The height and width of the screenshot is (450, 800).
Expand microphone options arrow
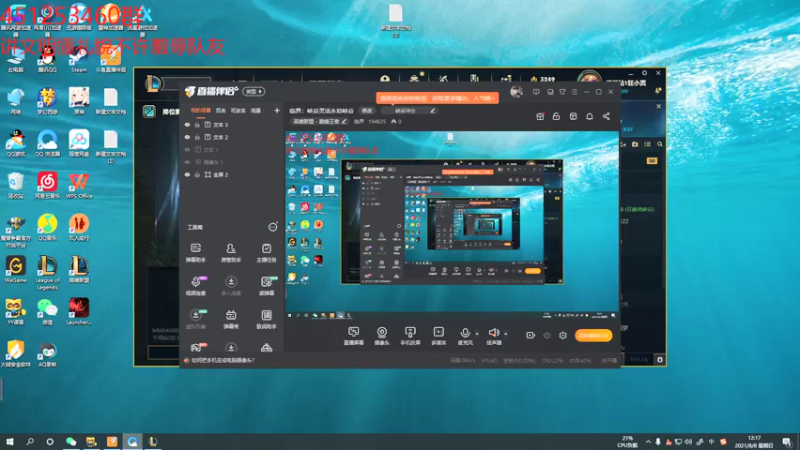(x=477, y=334)
